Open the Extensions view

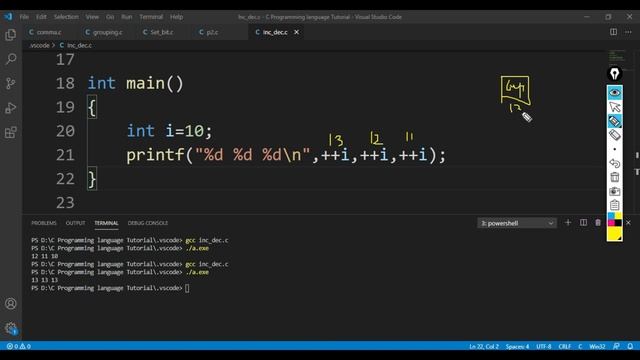(x=11, y=132)
